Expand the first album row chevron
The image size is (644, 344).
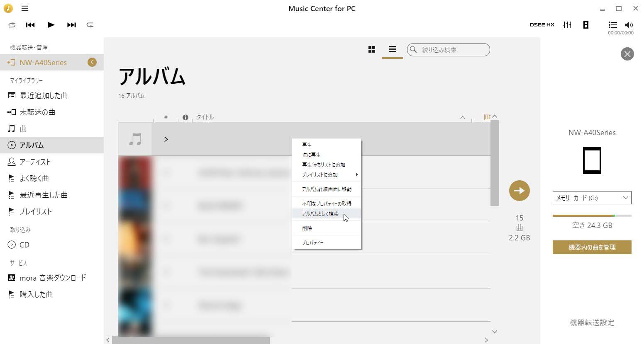(x=166, y=139)
